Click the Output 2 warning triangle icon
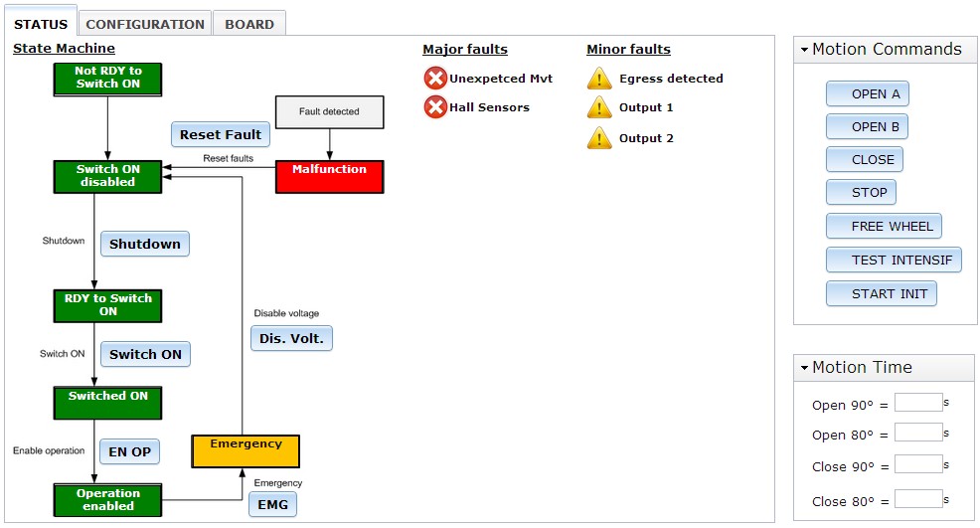 599,138
